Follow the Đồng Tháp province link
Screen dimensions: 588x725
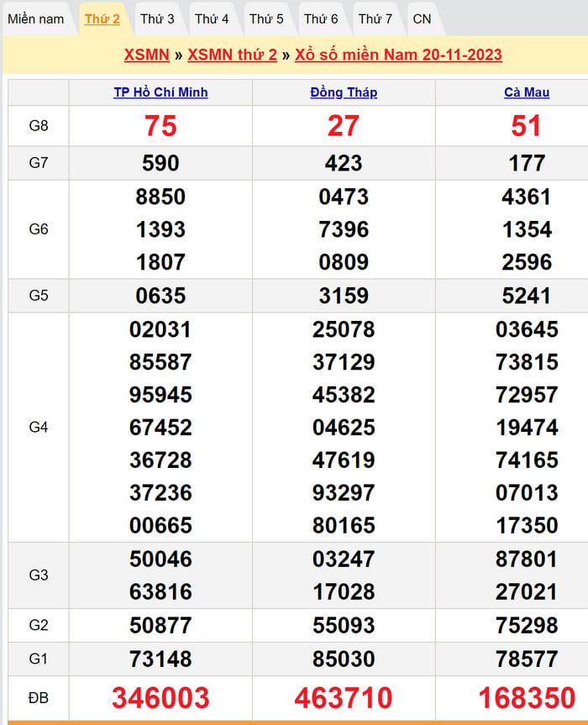(x=344, y=92)
